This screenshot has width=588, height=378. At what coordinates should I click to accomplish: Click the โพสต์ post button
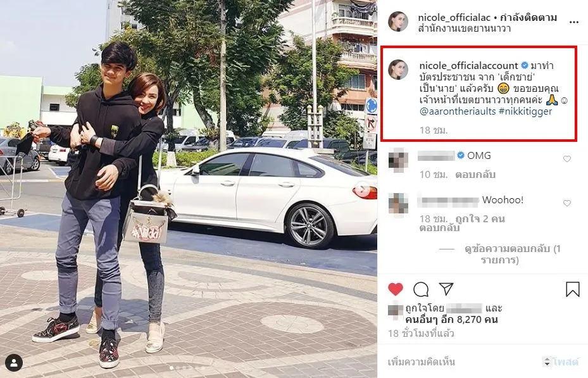(565, 362)
